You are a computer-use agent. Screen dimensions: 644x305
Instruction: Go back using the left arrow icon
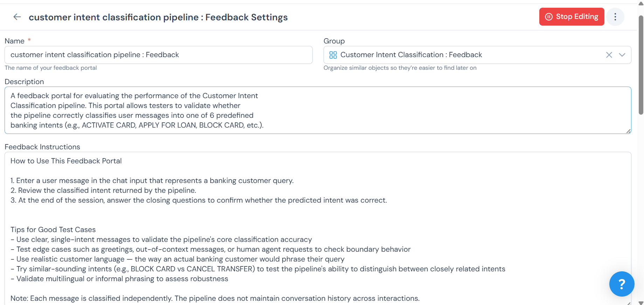(17, 17)
